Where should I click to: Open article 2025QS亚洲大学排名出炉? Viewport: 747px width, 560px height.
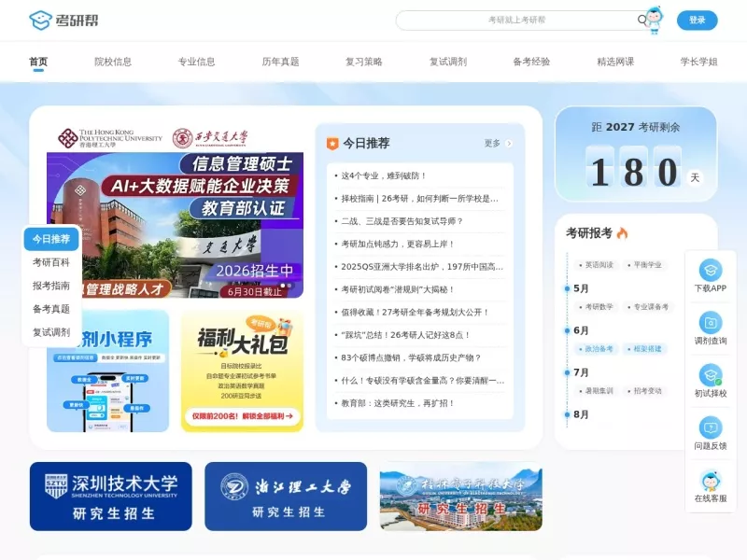click(x=422, y=267)
